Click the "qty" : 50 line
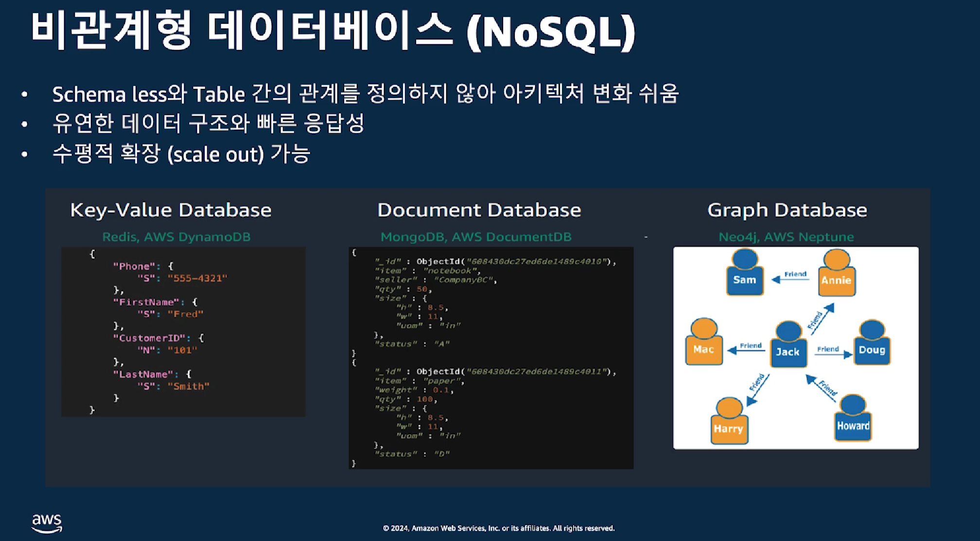The height and width of the screenshot is (541, 980). coord(403,289)
